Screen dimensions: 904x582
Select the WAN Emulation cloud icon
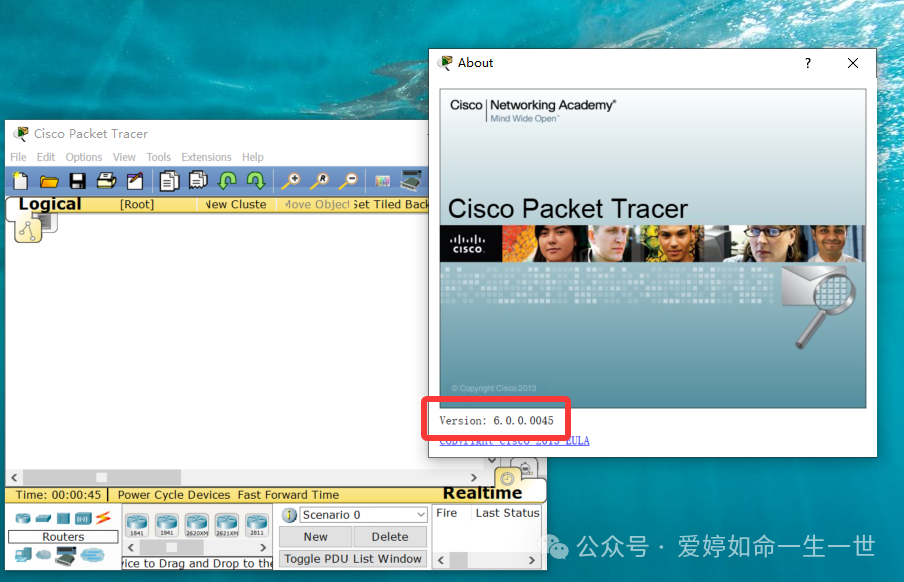pyautogui.click(x=44, y=555)
